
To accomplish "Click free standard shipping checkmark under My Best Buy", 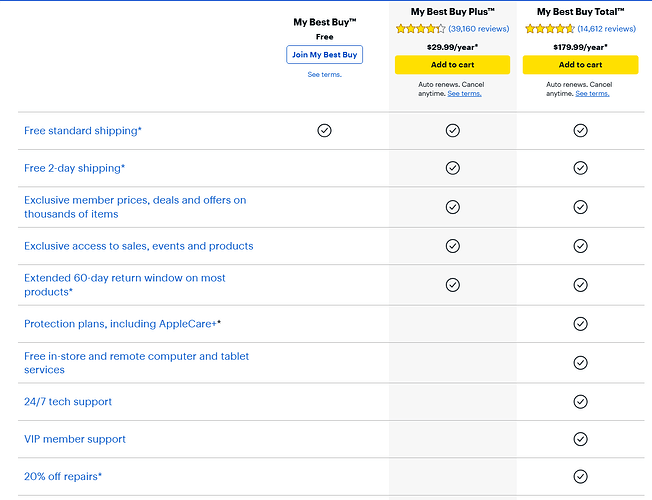I will pyautogui.click(x=324, y=131).
